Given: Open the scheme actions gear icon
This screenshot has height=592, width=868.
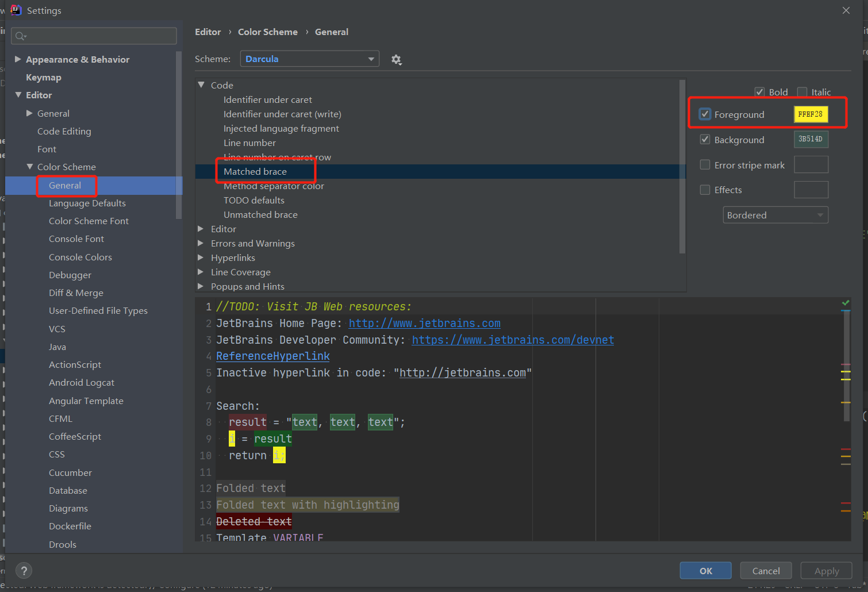Looking at the screenshot, I should [396, 60].
